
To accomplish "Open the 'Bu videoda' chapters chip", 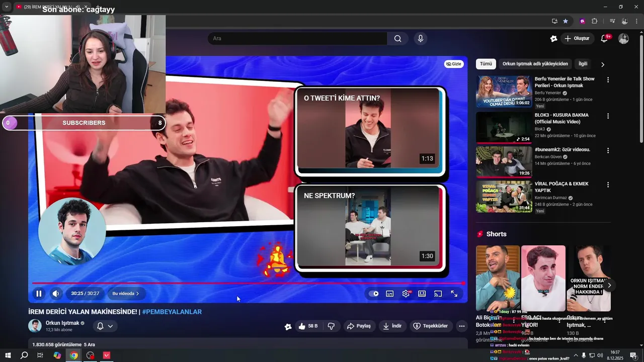I will (126, 294).
